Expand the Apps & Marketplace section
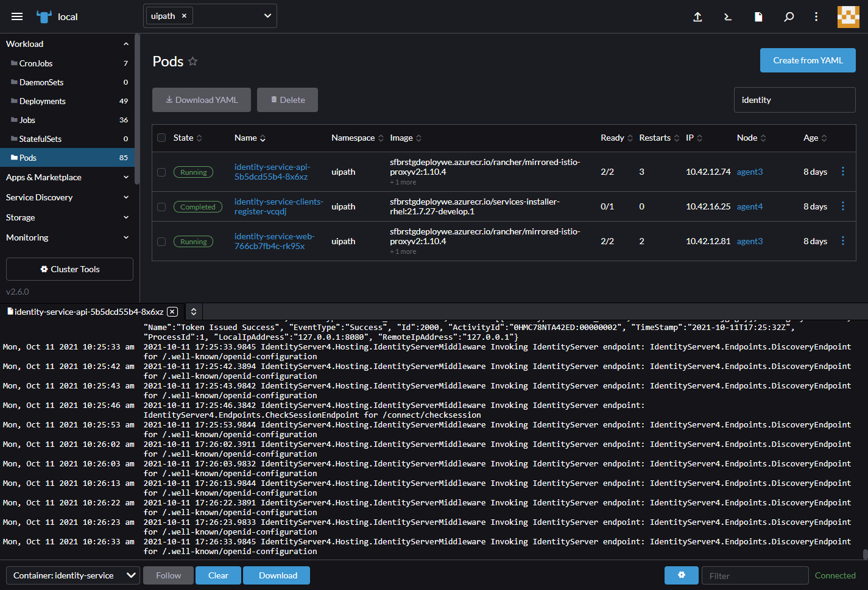Image resolution: width=868 pixels, height=590 pixels. pyautogui.click(x=126, y=177)
